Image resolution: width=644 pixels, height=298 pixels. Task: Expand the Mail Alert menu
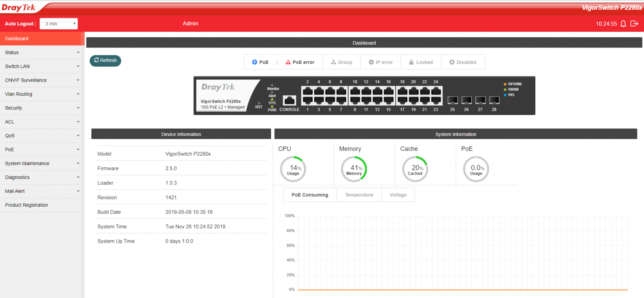click(x=42, y=191)
